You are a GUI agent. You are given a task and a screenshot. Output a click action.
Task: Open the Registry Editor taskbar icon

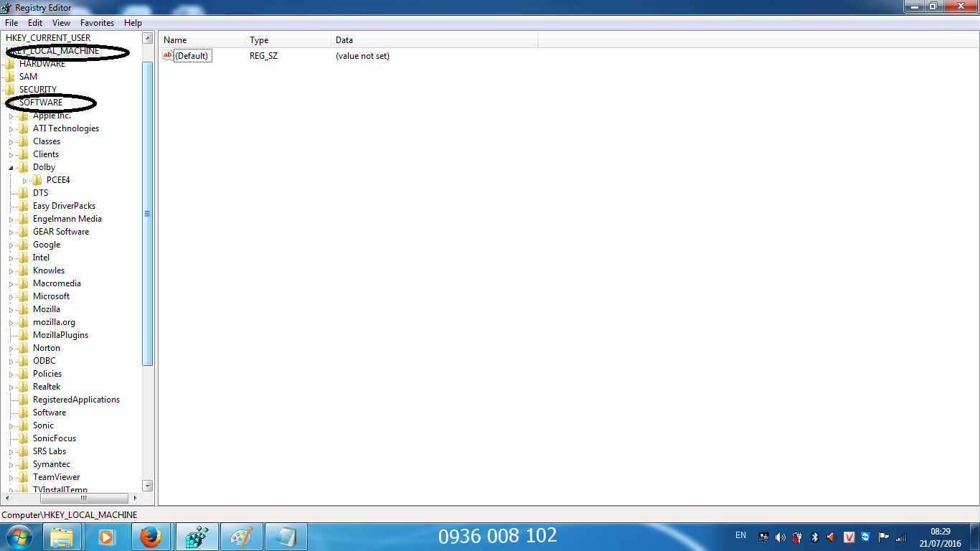197,537
